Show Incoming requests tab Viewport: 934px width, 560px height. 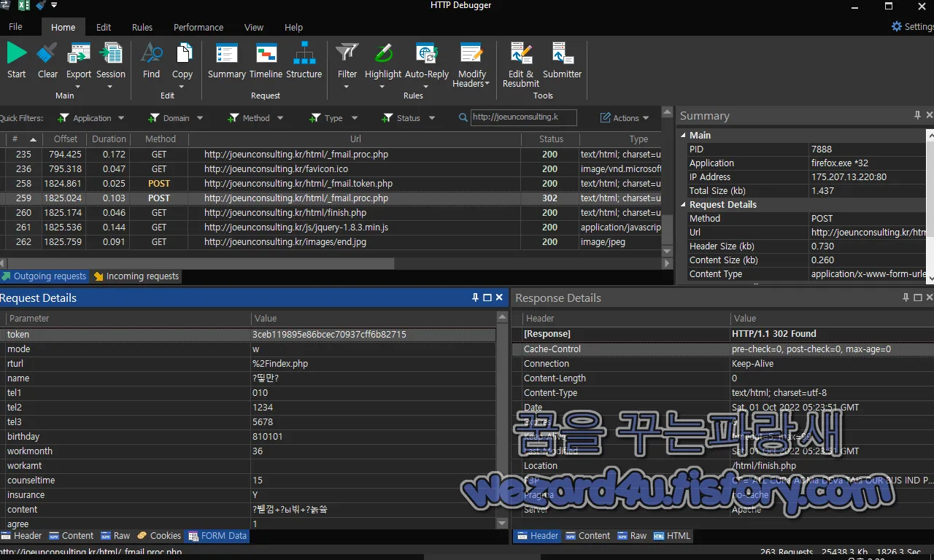[136, 276]
